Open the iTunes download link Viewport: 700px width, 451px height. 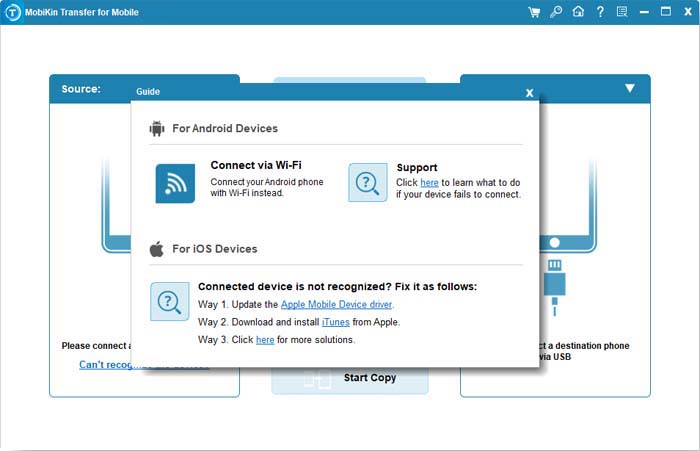click(336, 322)
